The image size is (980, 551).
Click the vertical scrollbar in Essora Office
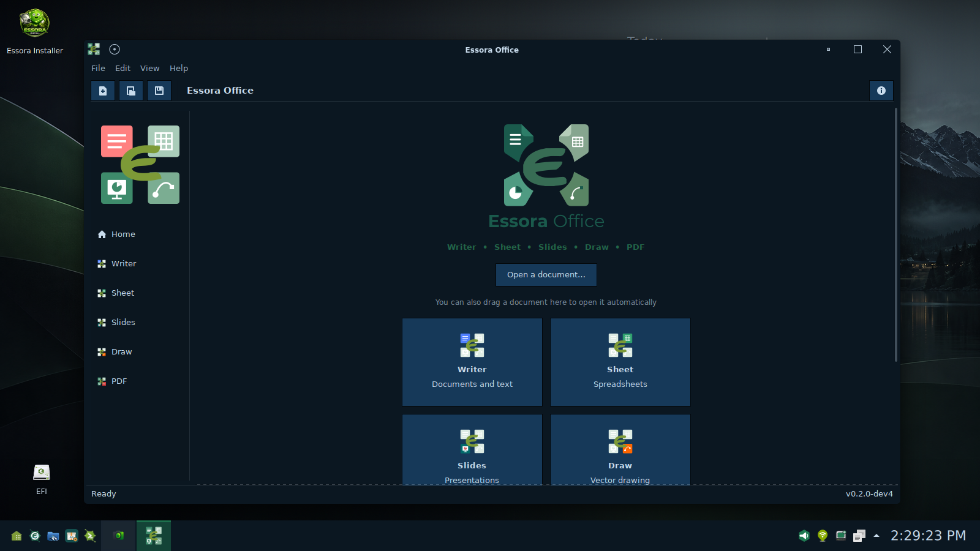click(895, 236)
